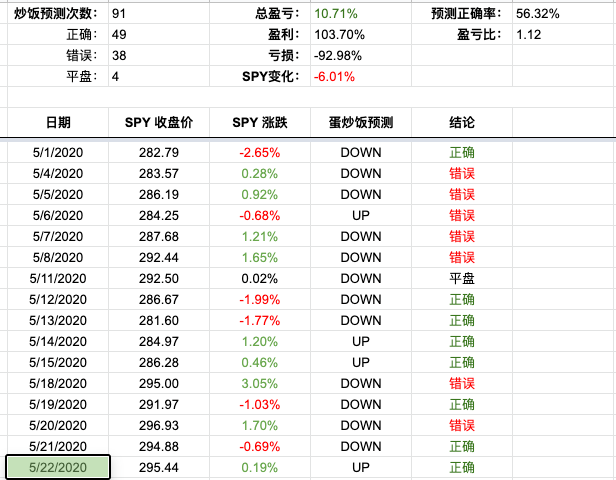The image size is (616, 480).
Task: Select the DOWN prediction for 5/12/2020
Action: tap(361, 299)
